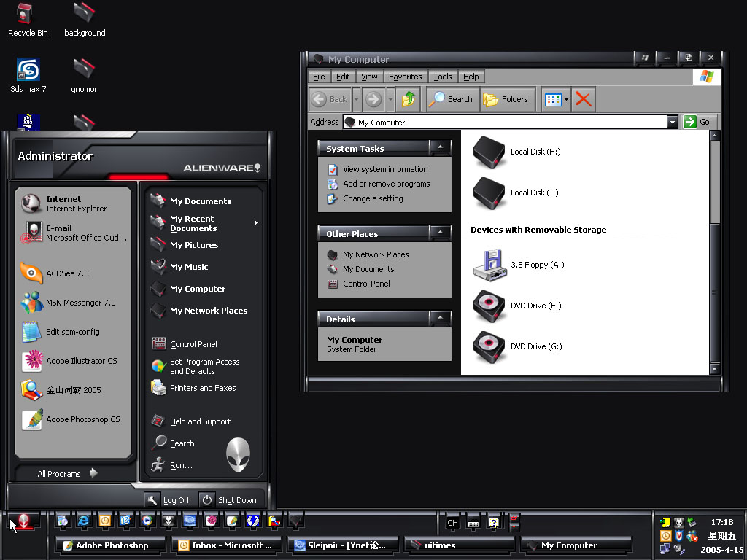The width and height of the screenshot is (747, 560).
Task: Launch the 3ds max 7 desktop shortcut
Action: pos(28,75)
